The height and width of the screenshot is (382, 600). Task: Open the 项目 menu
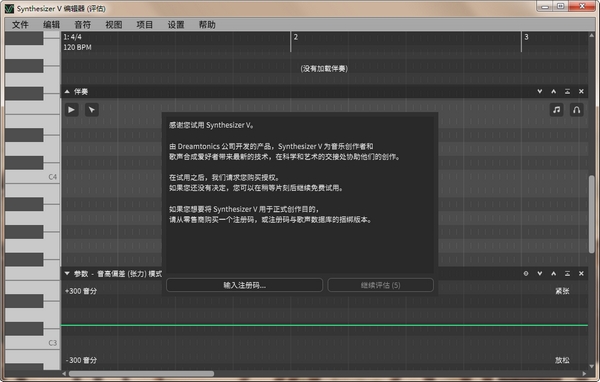(x=145, y=25)
